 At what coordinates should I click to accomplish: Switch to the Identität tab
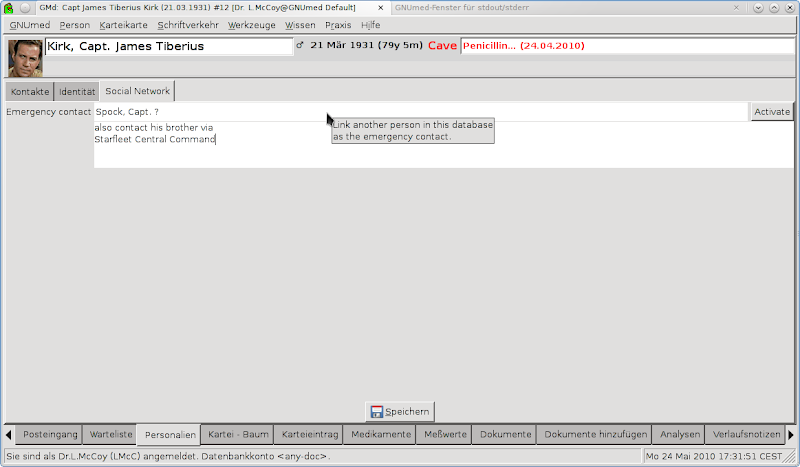click(77, 92)
